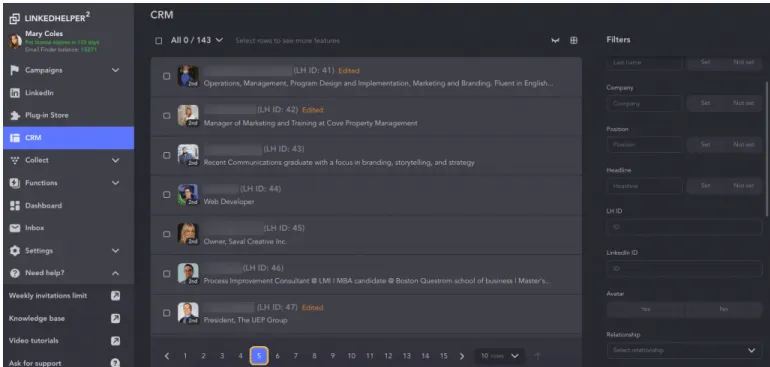Click the table columns grid icon
This screenshot has width=770, height=367.
574,40
